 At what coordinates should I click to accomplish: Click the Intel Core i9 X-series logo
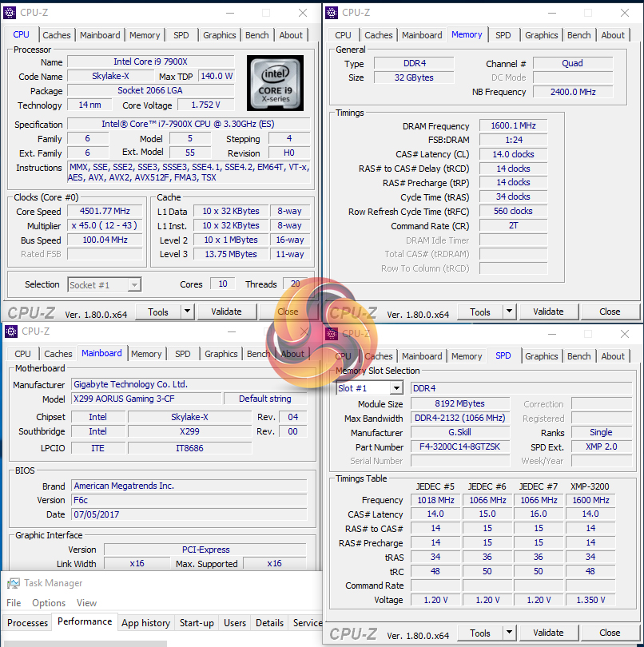[x=275, y=83]
